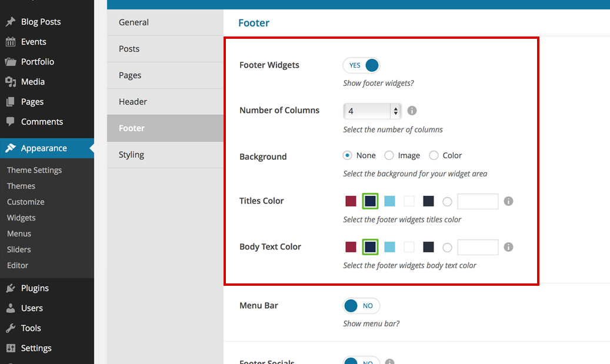Select custom color radio for Body Text Color
This screenshot has width=610, height=364.
[x=448, y=248]
